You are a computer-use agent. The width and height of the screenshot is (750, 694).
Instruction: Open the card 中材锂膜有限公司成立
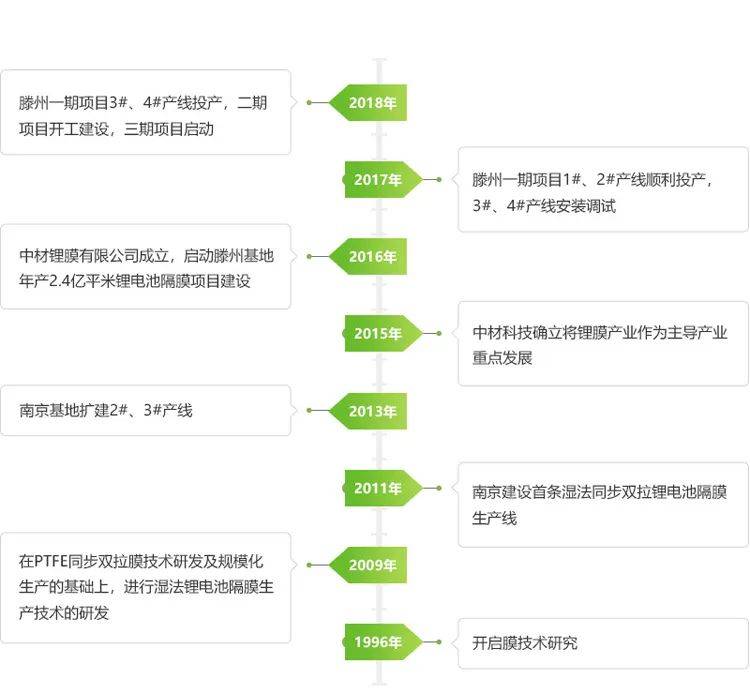tap(146, 266)
